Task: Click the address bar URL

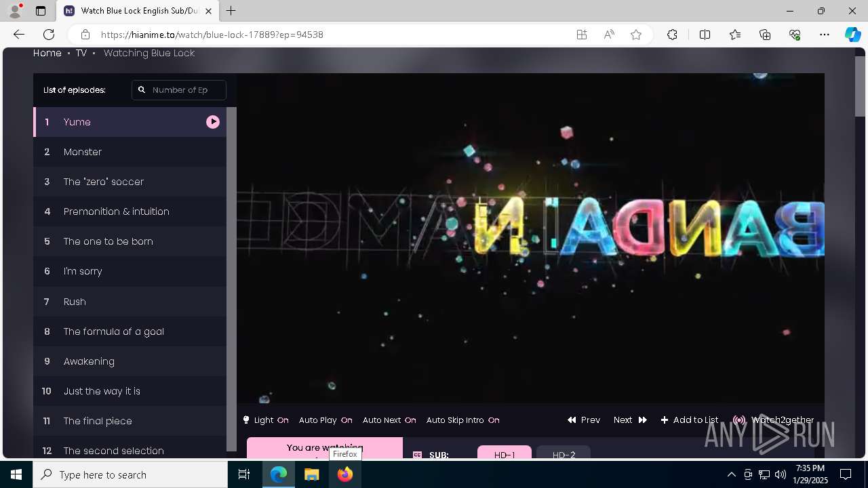Action: pyautogui.click(x=212, y=35)
